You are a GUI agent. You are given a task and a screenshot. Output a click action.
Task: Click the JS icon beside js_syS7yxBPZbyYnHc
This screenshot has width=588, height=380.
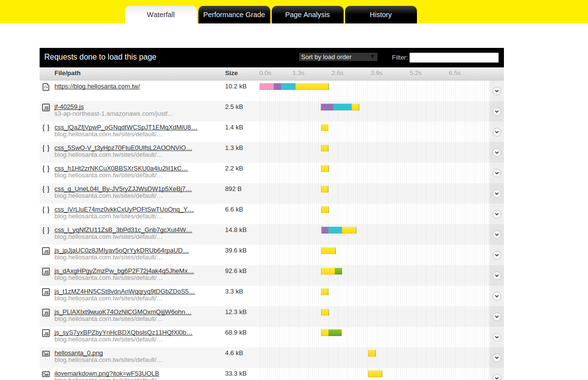click(x=46, y=333)
